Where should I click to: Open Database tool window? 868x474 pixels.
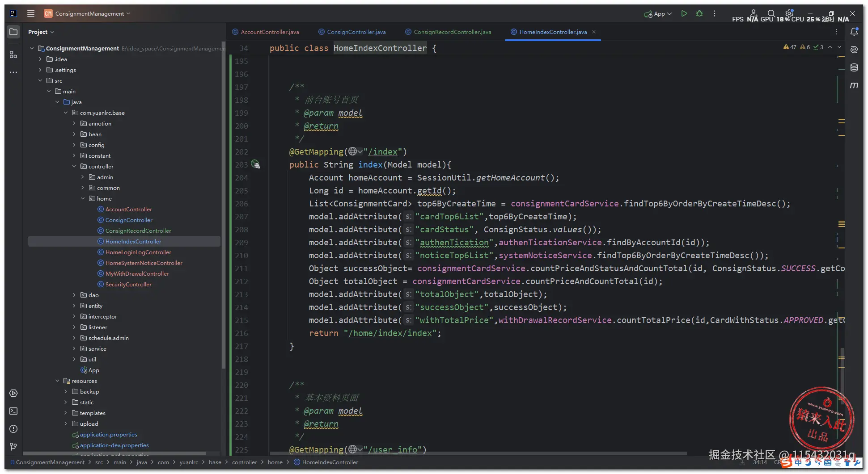(x=854, y=67)
